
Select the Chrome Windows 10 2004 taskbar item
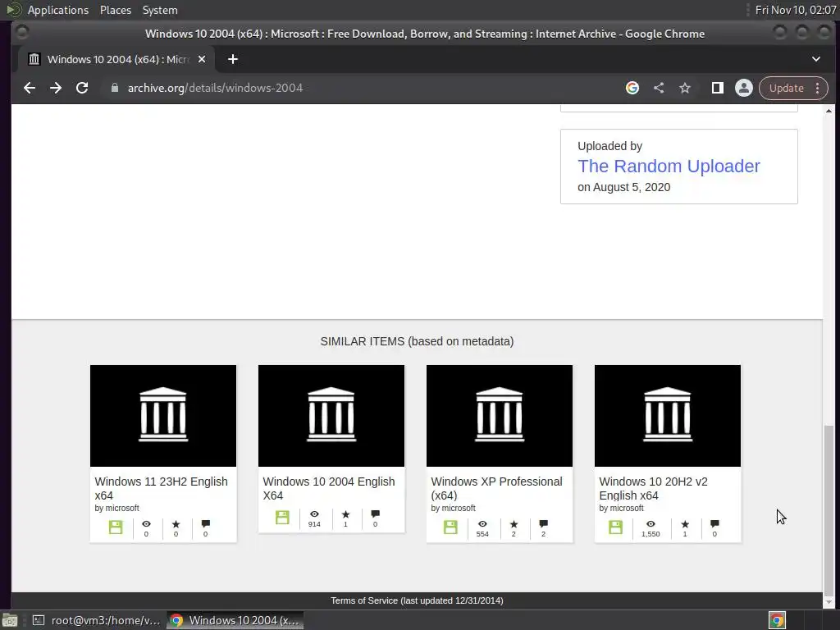[x=235, y=620]
